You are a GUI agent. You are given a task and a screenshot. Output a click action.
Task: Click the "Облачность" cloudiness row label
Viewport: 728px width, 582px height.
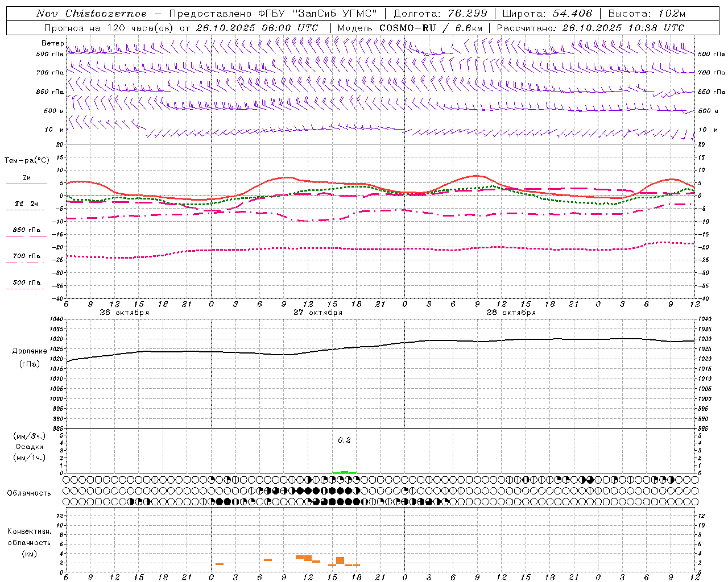pyautogui.click(x=29, y=493)
